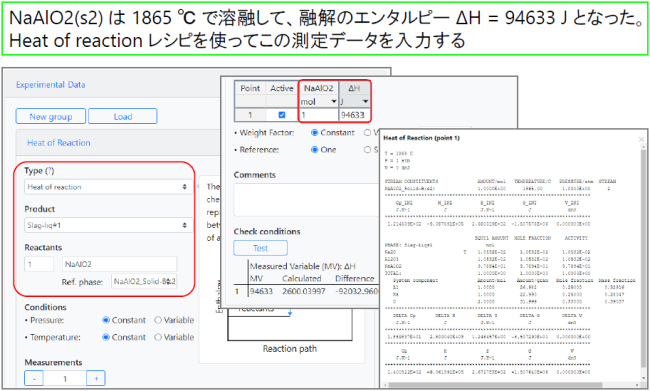The width and height of the screenshot is (650, 391).
Task: Select Constant for Pressure
Action: tap(106, 320)
